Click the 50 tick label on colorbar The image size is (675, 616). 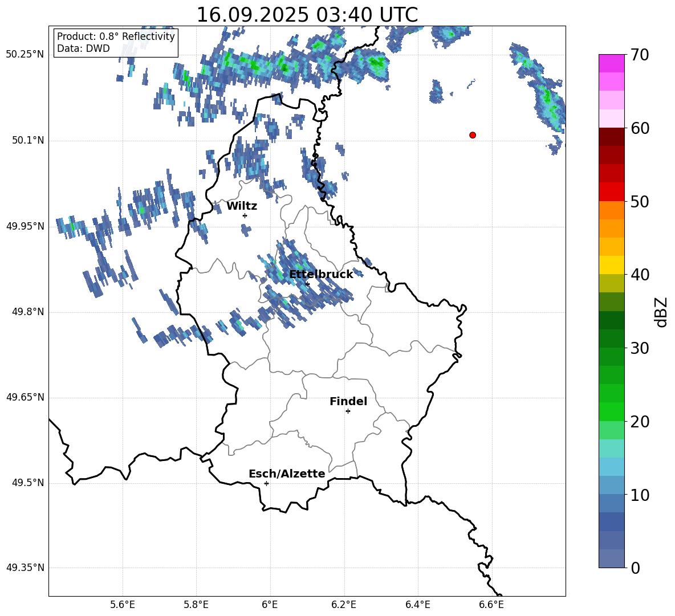click(x=640, y=202)
